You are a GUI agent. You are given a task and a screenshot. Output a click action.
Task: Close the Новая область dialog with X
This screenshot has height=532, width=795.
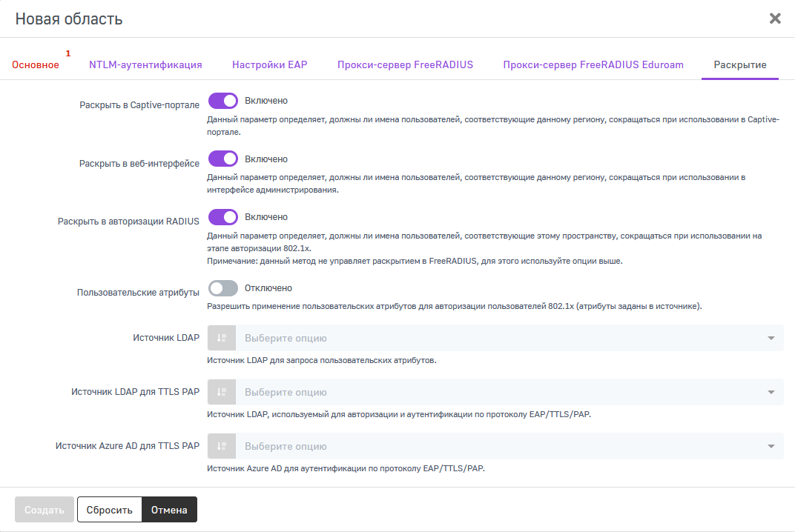point(775,19)
